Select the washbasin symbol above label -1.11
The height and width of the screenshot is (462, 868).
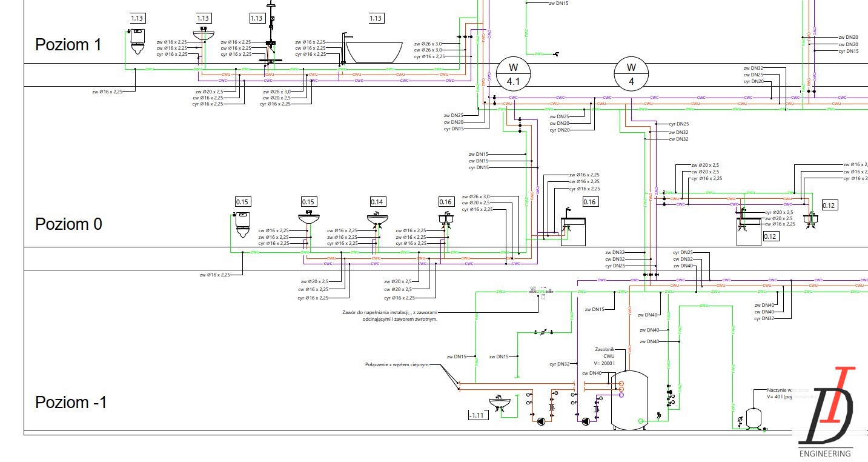pyautogui.click(x=499, y=403)
